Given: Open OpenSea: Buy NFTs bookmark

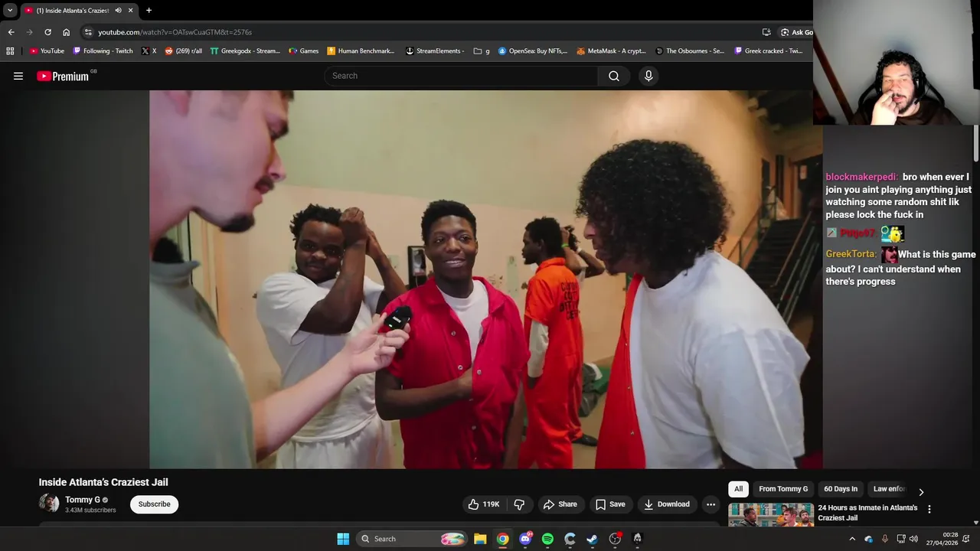Looking at the screenshot, I should pos(533,51).
